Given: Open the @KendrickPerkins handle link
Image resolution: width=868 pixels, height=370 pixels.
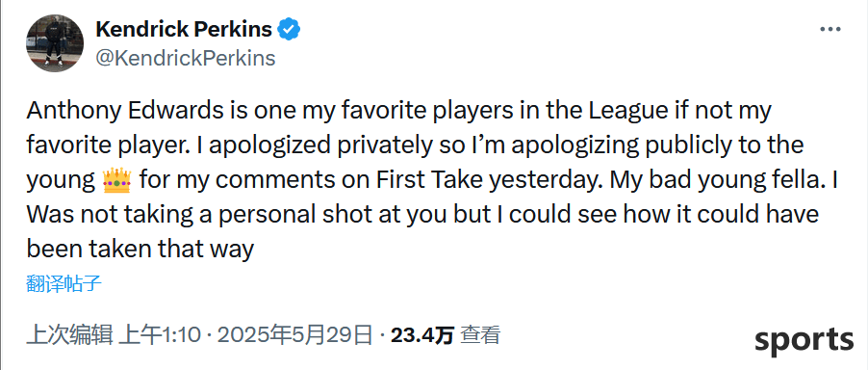Looking at the screenshot, I should [x=186, y=58].
